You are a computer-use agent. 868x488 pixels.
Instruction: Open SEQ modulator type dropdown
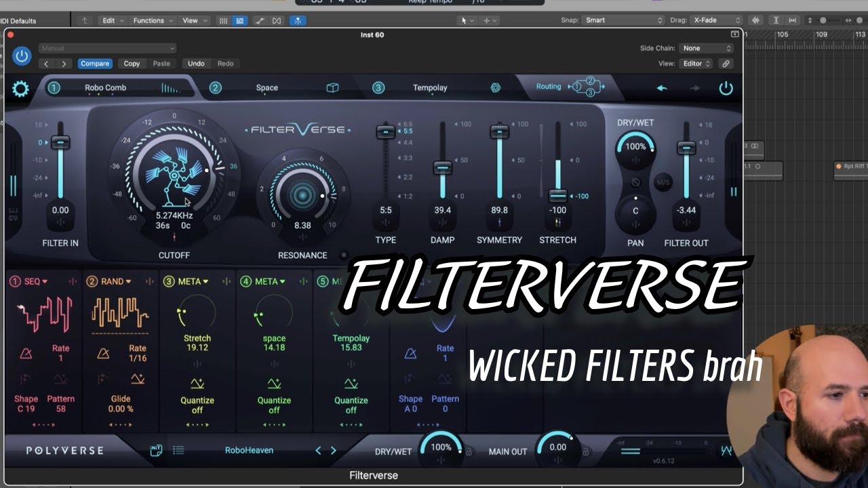coord(37,282)
